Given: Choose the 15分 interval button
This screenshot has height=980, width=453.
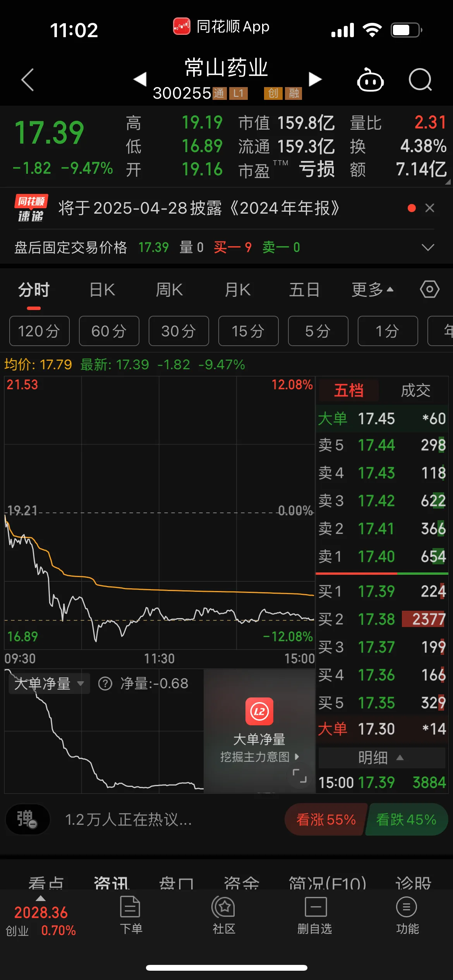Looking at the screenshot, I should (x=249, y=331).
